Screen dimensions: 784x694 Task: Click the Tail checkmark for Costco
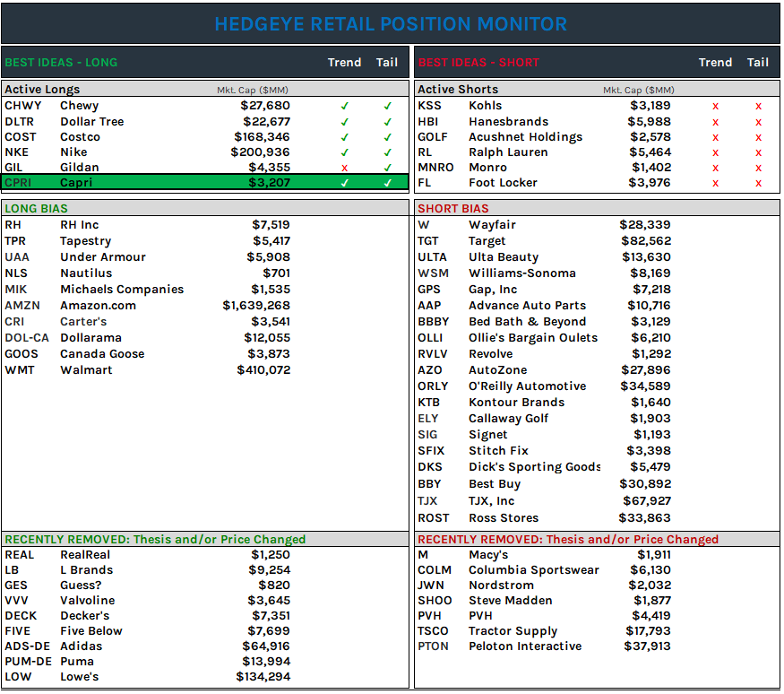pyautogui.click(x=387, y=136)
